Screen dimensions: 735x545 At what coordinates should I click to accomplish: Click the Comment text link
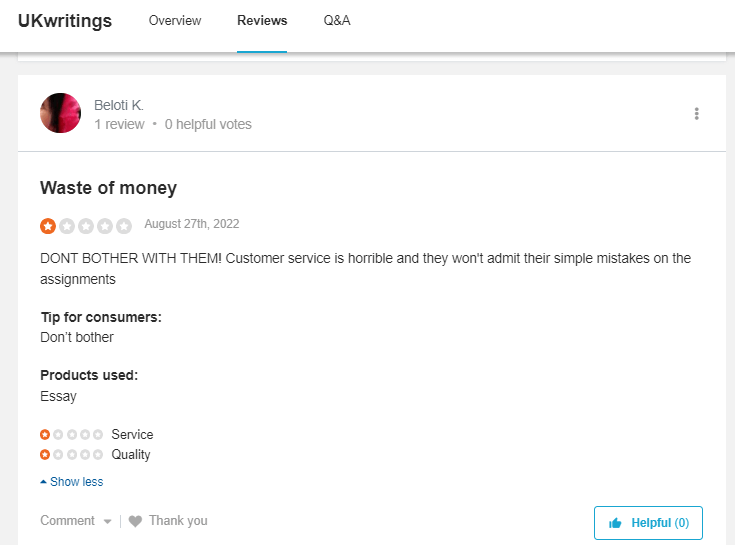[x=68, y=521]
